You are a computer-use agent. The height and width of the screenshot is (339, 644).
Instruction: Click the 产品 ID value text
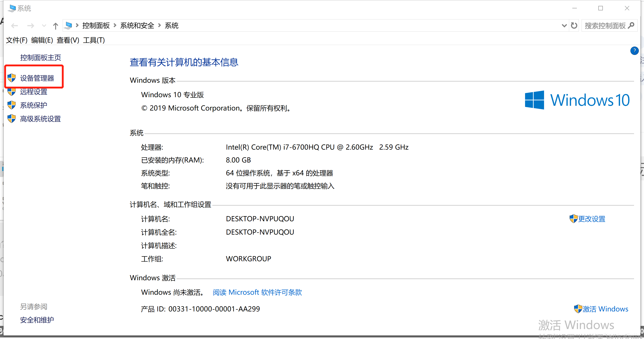coord(214,309)
